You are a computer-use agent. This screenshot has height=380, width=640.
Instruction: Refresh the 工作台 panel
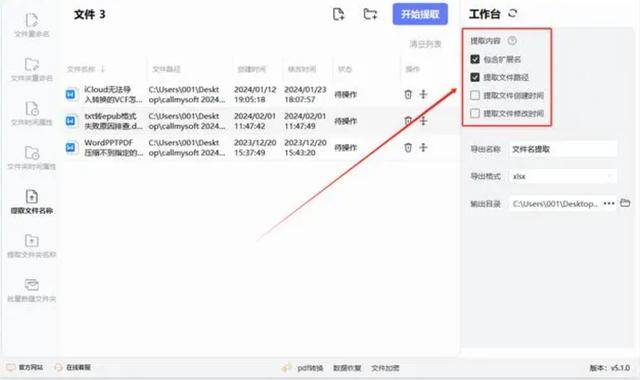(x=513, y=13)
